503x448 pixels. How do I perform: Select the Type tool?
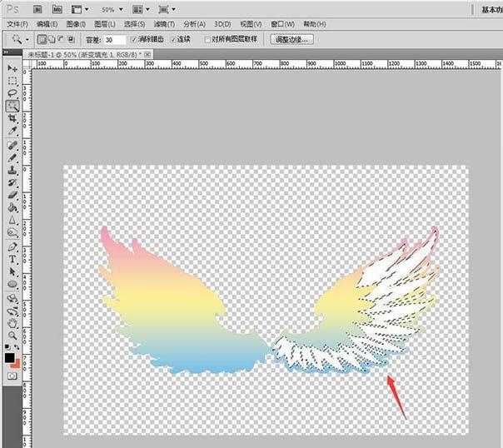(x=12, y=260)
